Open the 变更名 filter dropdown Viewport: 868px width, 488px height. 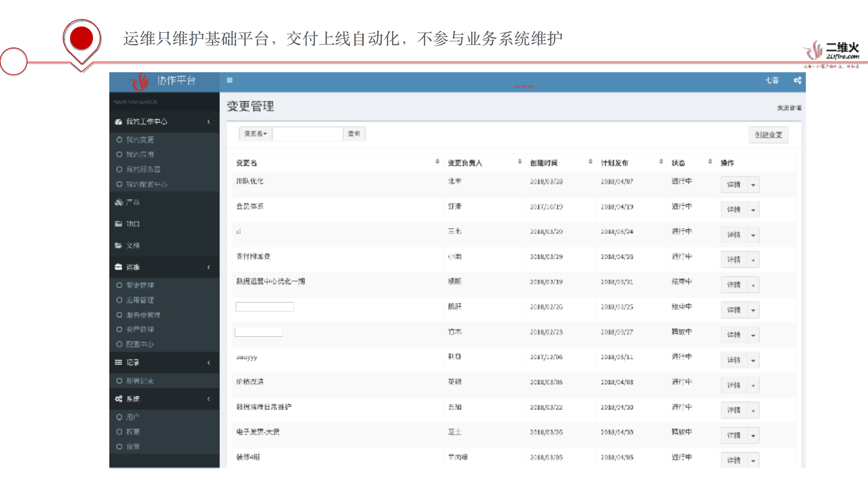(x=255, y=134)
